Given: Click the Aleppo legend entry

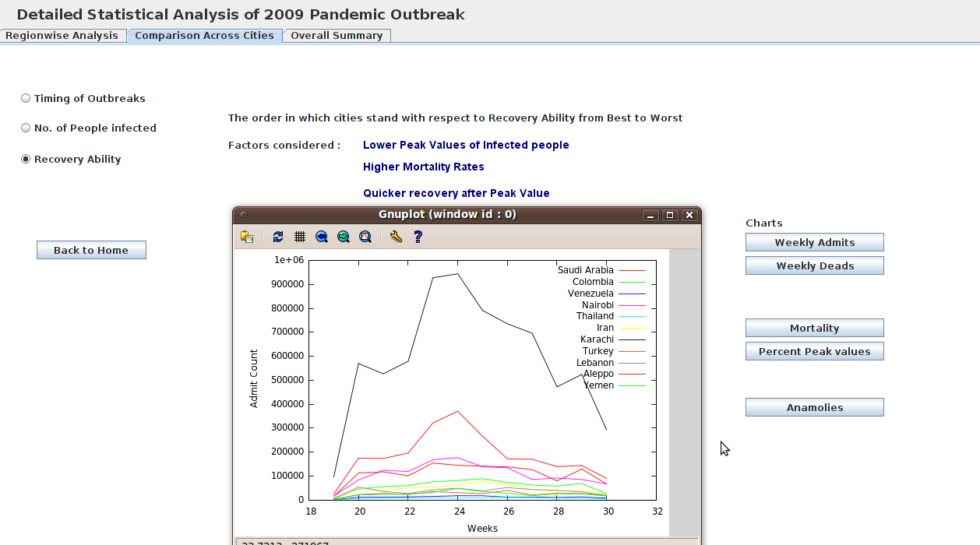Looking at the screenshot, I should [x=599, y=374].
